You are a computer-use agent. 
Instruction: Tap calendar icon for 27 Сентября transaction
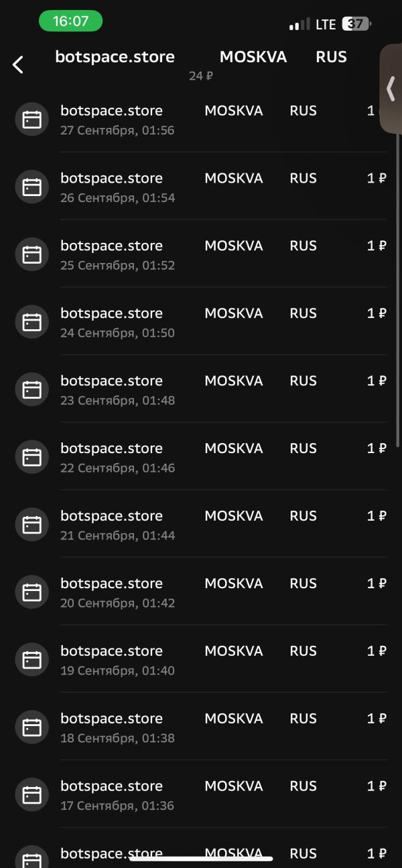coord(32,120)
